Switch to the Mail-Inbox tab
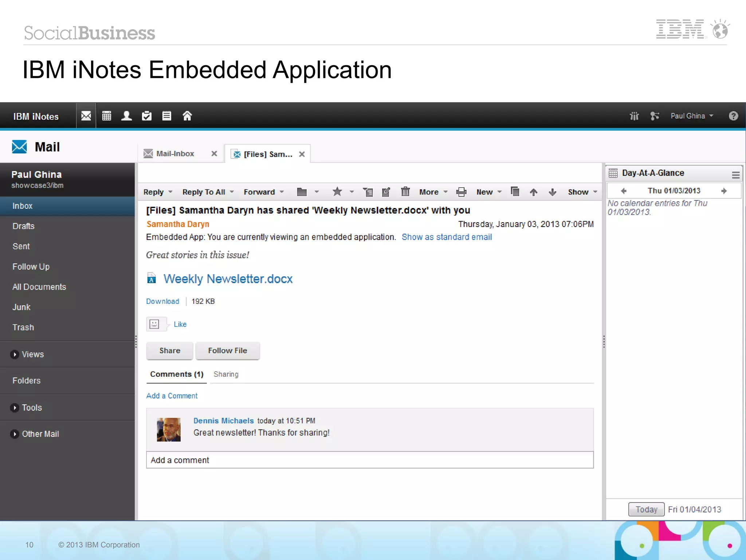The height and width of the screenshot is (560, 746). (175, 154)
